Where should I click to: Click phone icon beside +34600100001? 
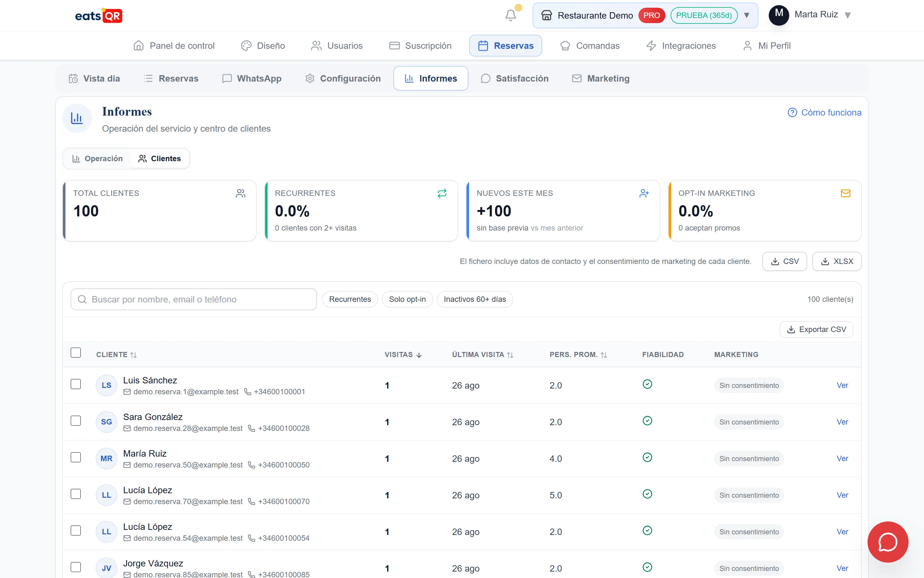(248, 392)
